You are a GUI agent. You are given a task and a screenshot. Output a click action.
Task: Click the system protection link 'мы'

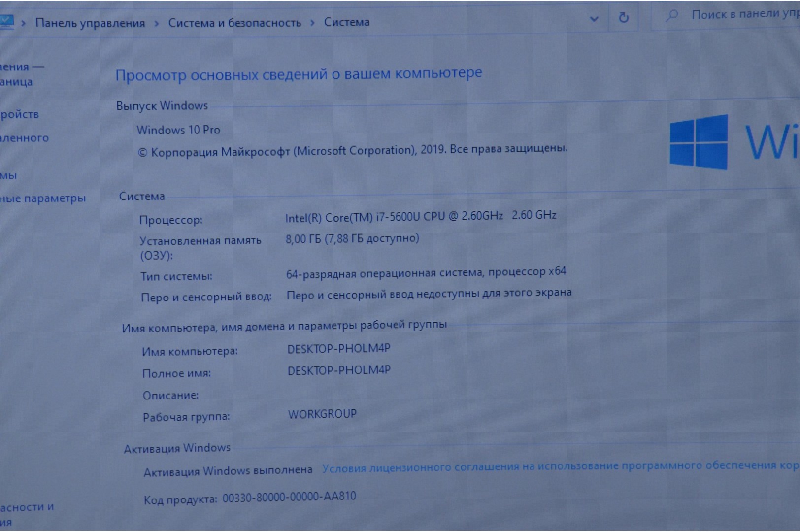click(8, 175)
